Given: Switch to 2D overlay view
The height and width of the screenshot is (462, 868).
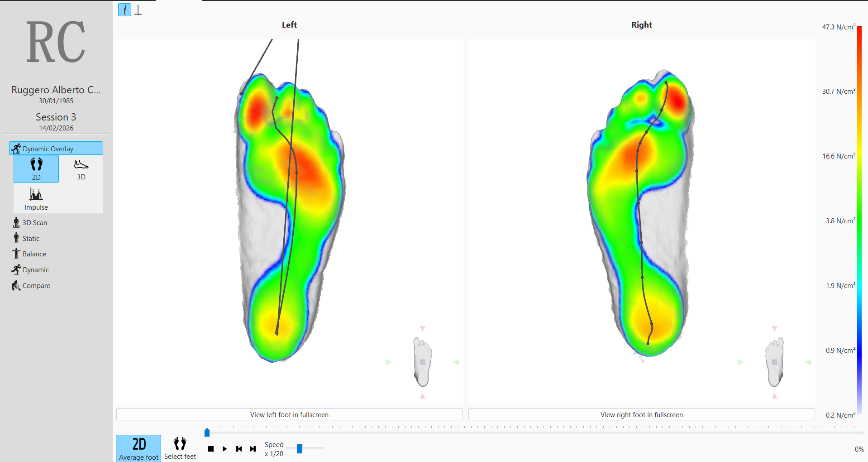Looking at the screenshot, I should tap(36, 169).
